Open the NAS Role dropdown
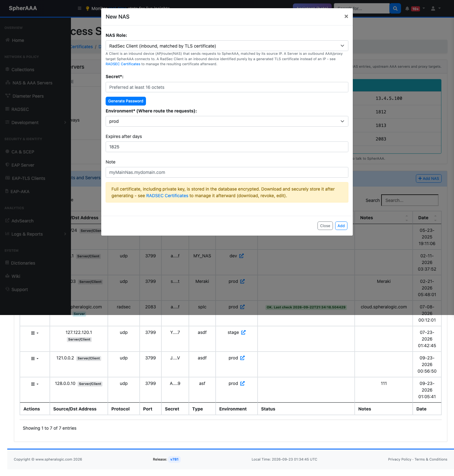Image resolution: width=454 pixels, height=476 pixels. coord(227,46)
